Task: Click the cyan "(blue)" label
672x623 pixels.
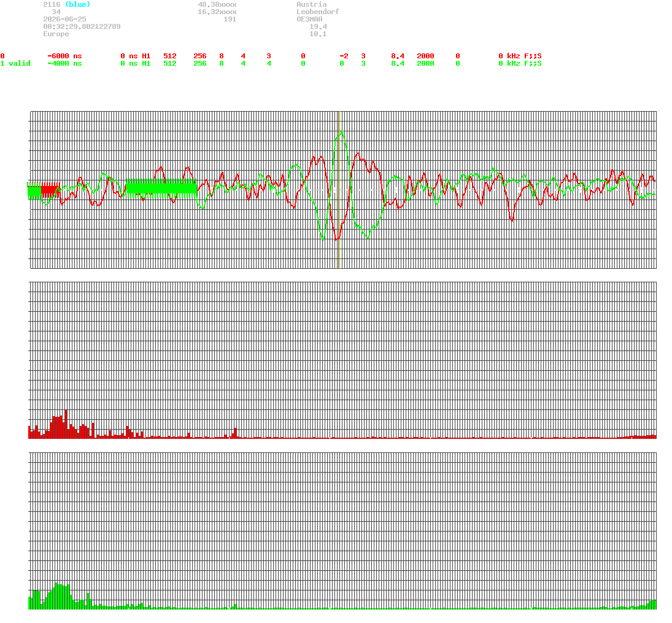Action: pyautogui.click(x=77, y=4)
